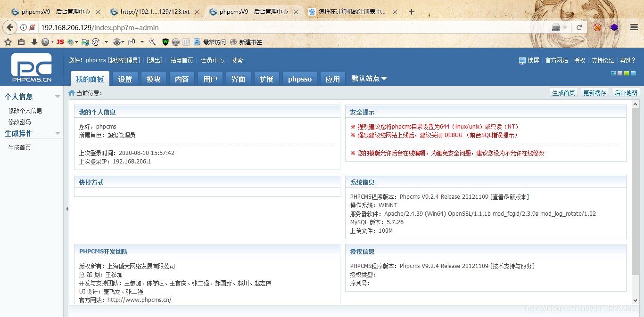Click the 锁屏 monitor icon
The width and height of the screenshot is (644, 317).
pyautogui.click(x=522, y=60)
